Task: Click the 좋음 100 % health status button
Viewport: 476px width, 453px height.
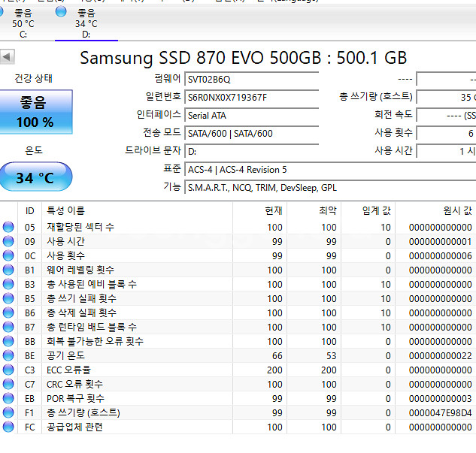Action: point(35,112)
